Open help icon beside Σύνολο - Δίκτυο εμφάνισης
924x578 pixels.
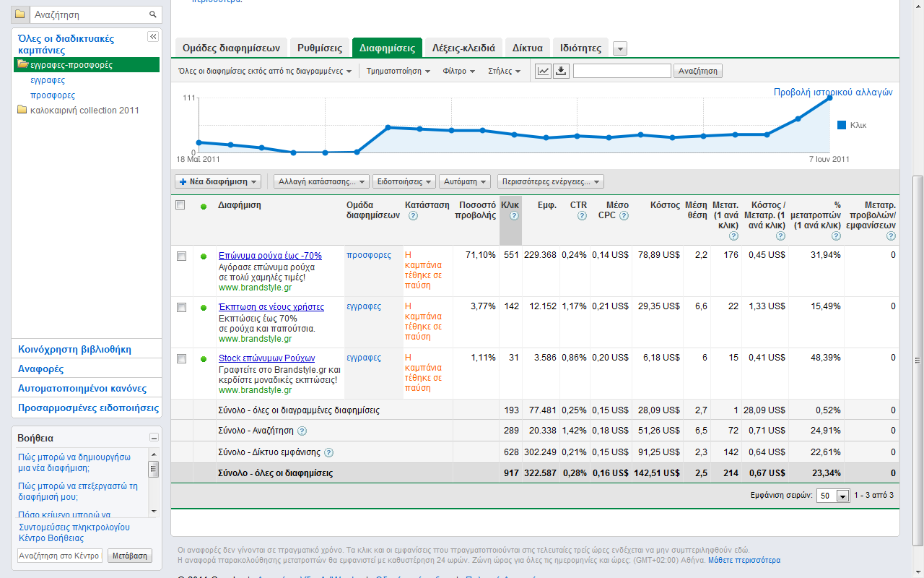point(328,453)
